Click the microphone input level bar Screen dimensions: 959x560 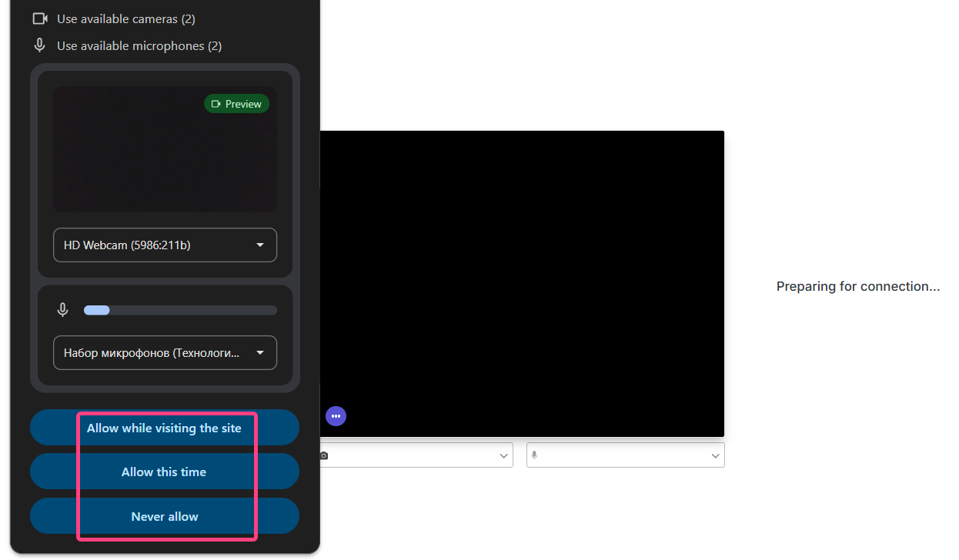[x=180, y=310]
